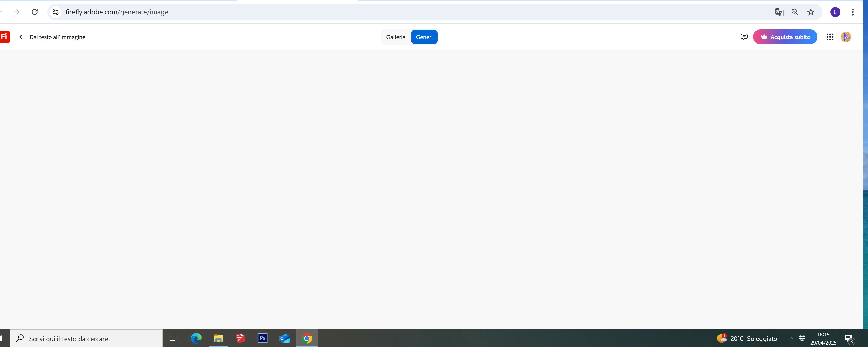View site information icon in address bar
Screen dimensions: 868x347
tap(56, 12)
